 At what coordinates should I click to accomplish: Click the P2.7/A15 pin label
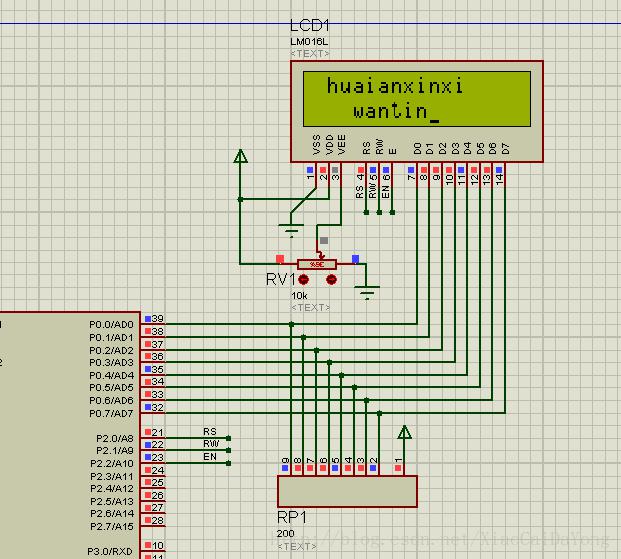(112, 527)
